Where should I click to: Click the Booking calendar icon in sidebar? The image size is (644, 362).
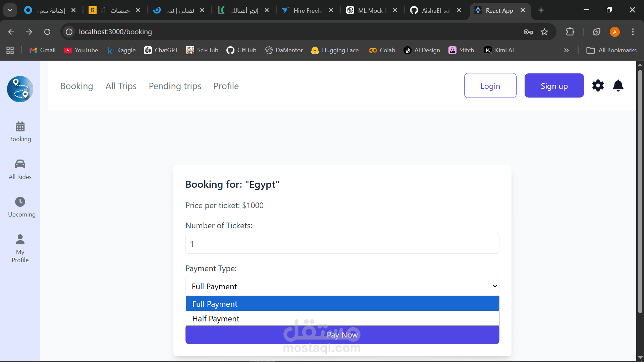tap(20, 127)
